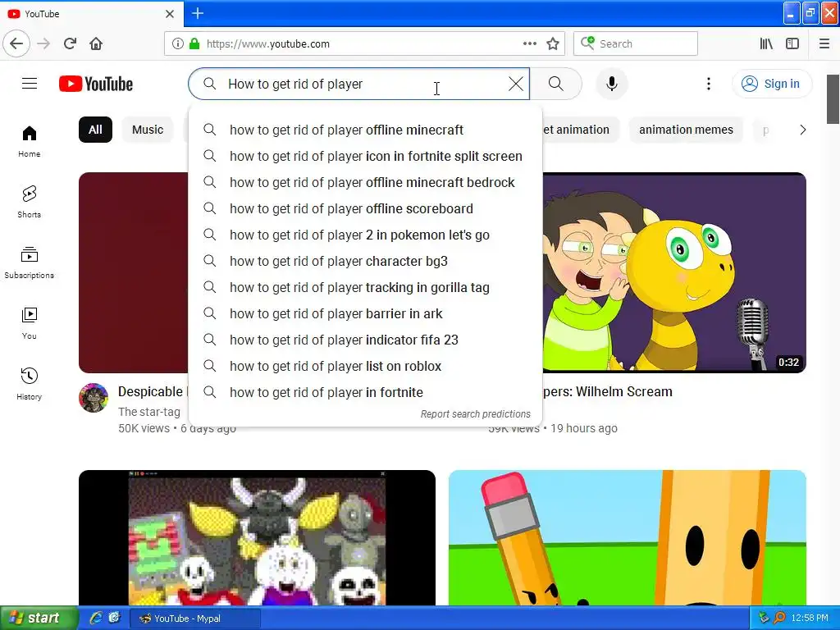Select the All filter chip
Screen dimensions: 840x630
(95, 130)
